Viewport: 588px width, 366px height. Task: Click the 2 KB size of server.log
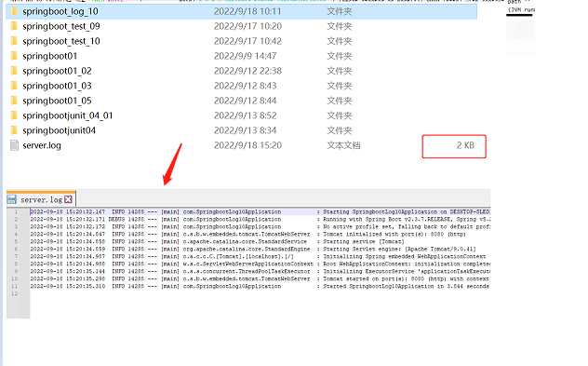[465, 145]
